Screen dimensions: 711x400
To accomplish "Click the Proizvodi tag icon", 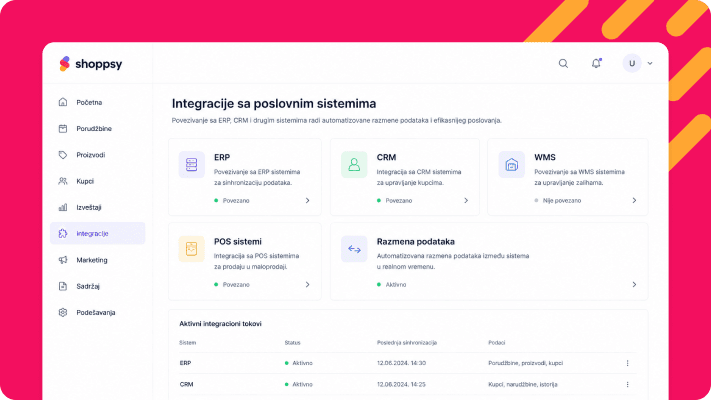I will [63, 155].
